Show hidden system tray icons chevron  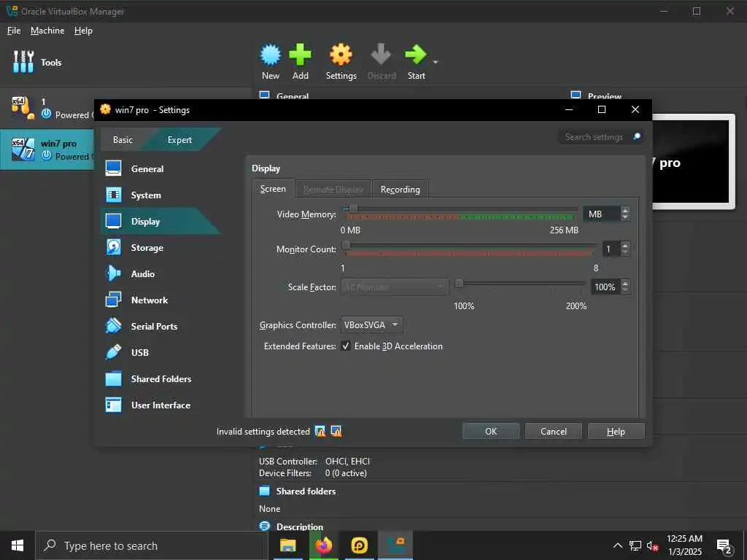coord(617,545)
